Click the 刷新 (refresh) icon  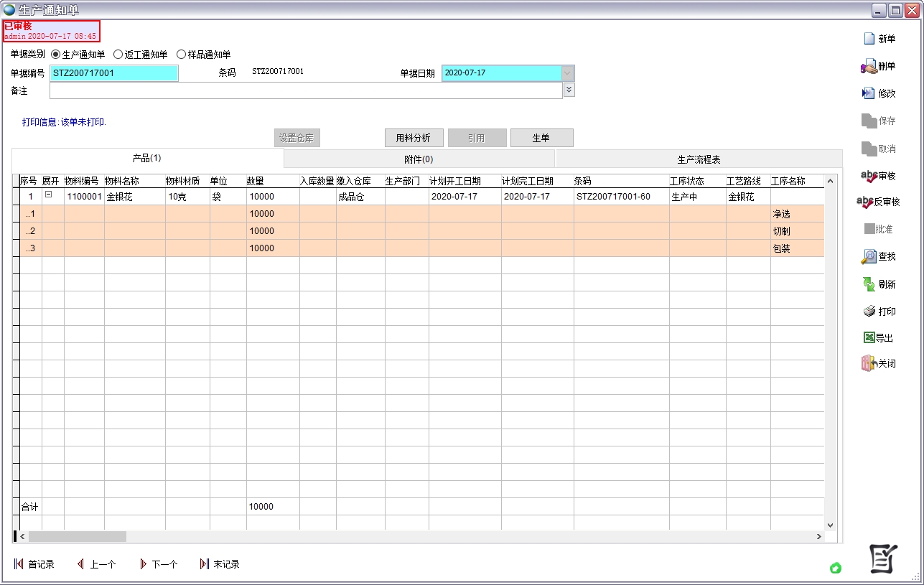869,284
